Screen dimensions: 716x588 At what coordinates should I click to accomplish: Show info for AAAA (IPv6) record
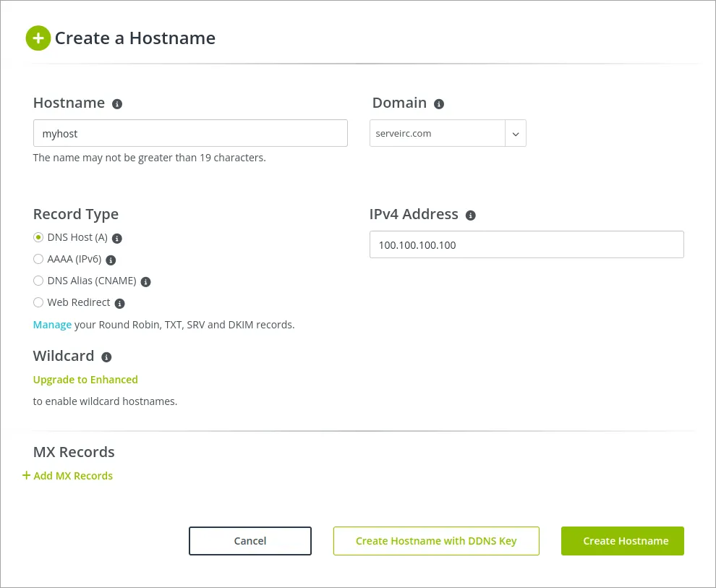point(111,260)
